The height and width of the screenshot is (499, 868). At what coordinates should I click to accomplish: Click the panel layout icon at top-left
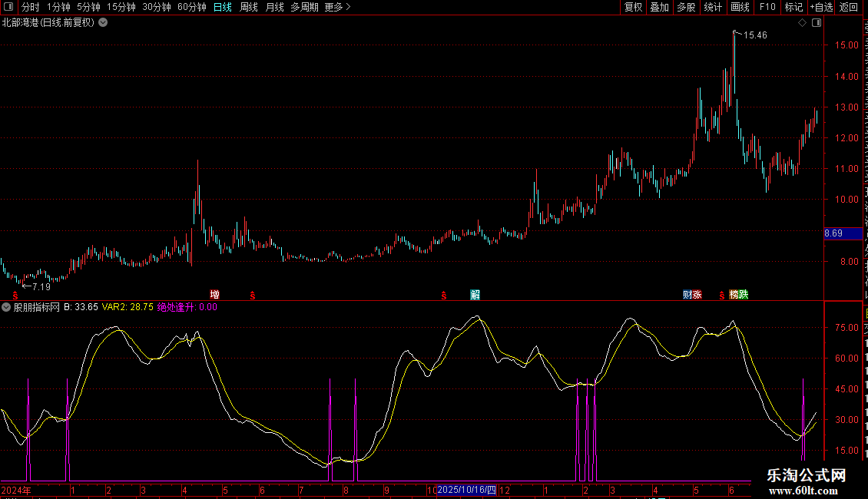point(8,7)
